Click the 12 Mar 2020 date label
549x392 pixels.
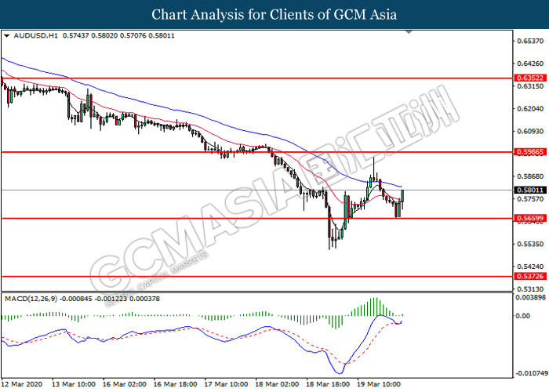point(22,384)
